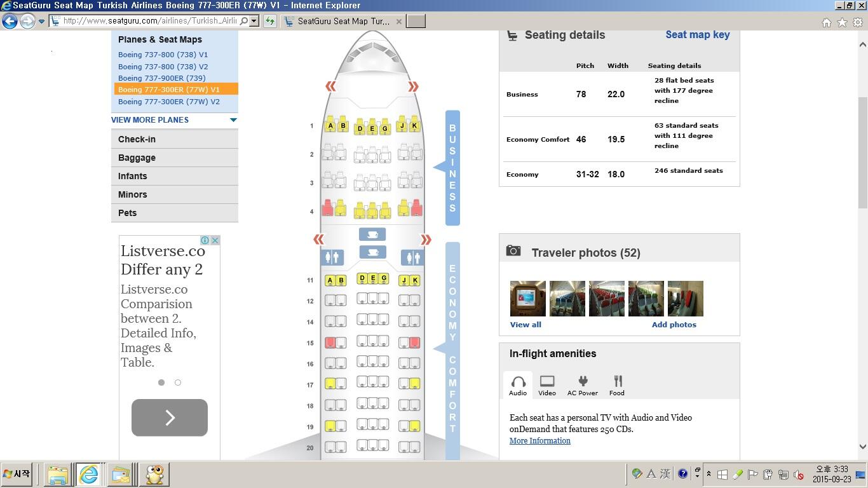The height and width of the screenshot is (488, 868).
Task: Select the red seat 15K in Economy Comfort
Action: [415, 342]
